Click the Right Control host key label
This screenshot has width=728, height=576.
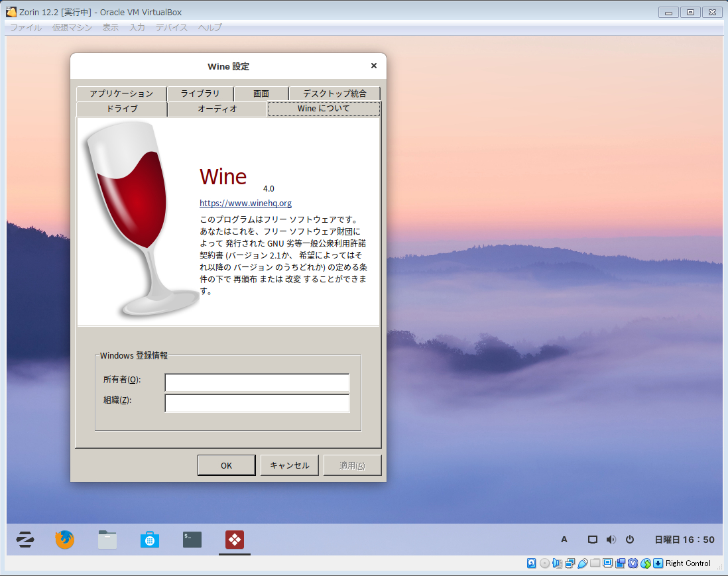[x=688, y=563]
